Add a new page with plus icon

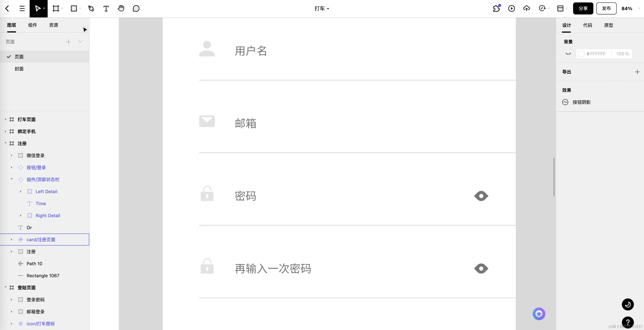(68, 42)
